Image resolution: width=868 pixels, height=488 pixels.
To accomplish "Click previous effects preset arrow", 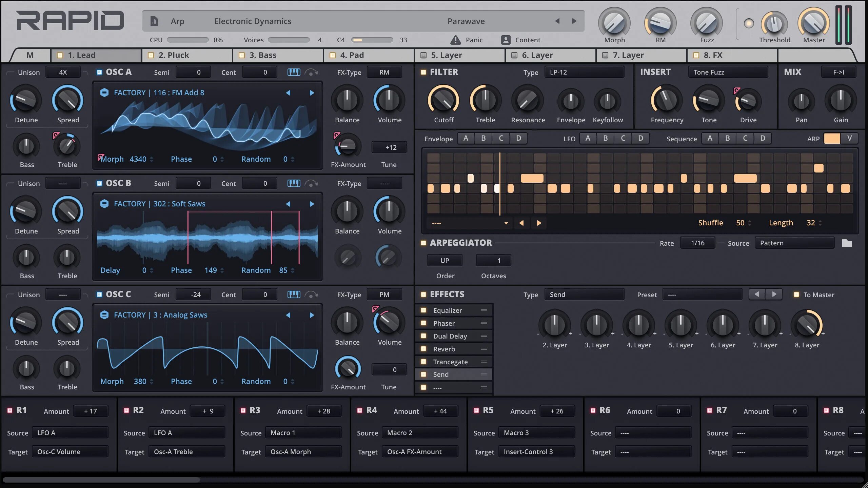I will [x=757, y=294].
